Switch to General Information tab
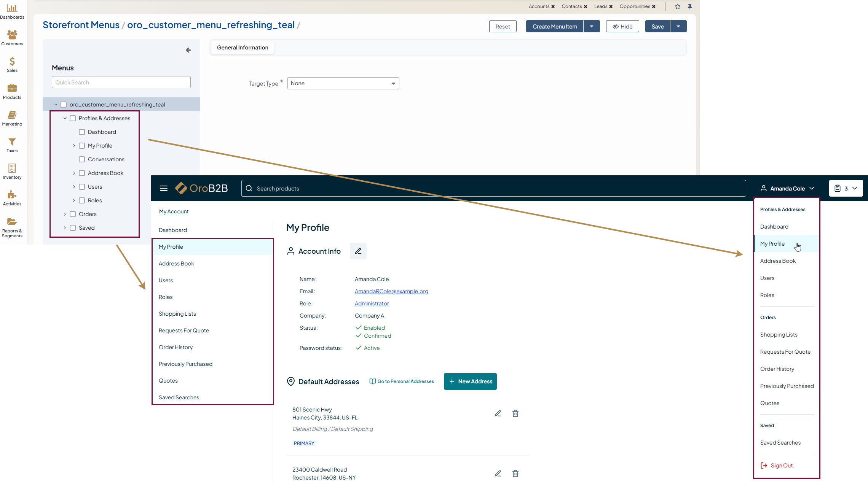This screenshot has height=483, width=868. [x=243, y=48]
